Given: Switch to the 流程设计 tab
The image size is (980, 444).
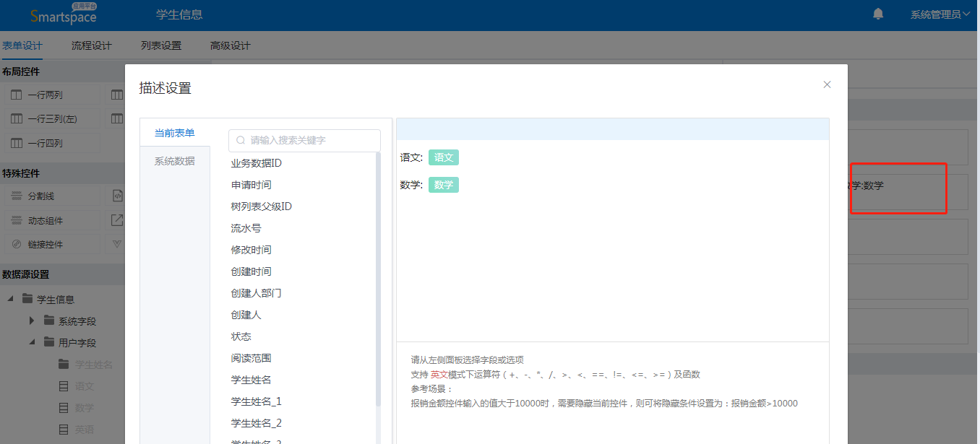Looking at the screenshot, I should 92,45.
